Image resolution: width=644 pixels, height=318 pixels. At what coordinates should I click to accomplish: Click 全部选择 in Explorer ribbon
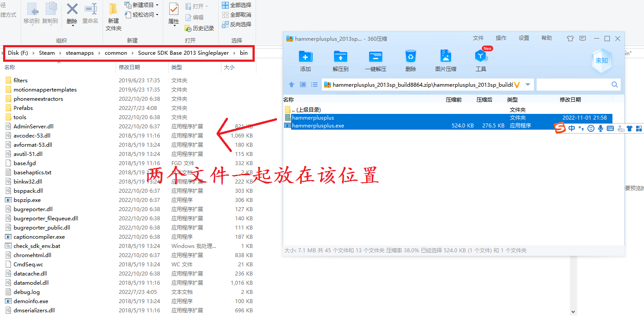tap(236, 5)
